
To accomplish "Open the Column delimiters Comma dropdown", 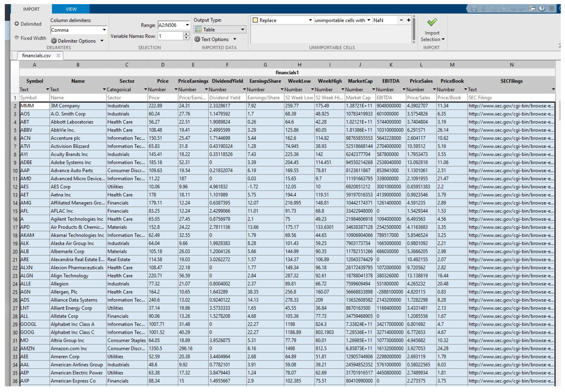I will click(104, 30).
